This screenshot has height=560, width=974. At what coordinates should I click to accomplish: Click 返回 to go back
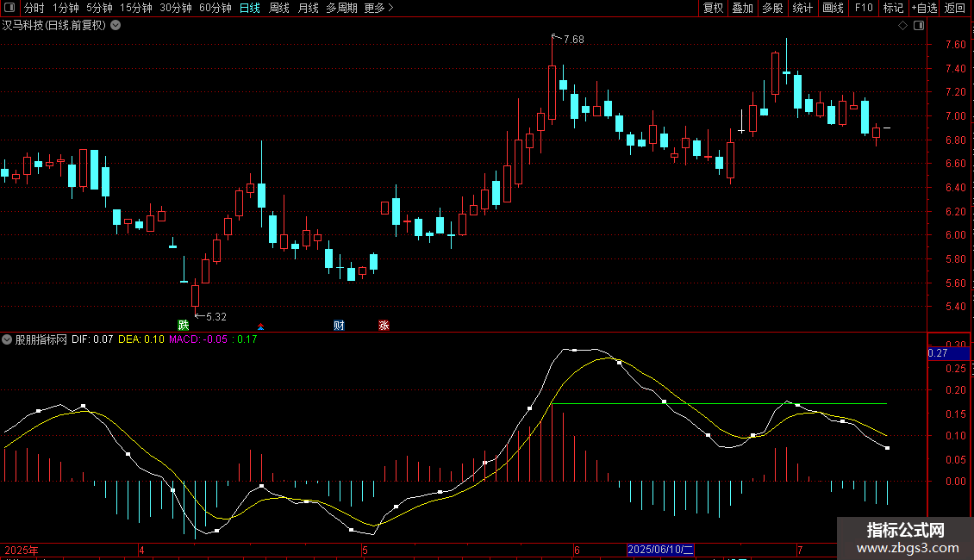955,8
